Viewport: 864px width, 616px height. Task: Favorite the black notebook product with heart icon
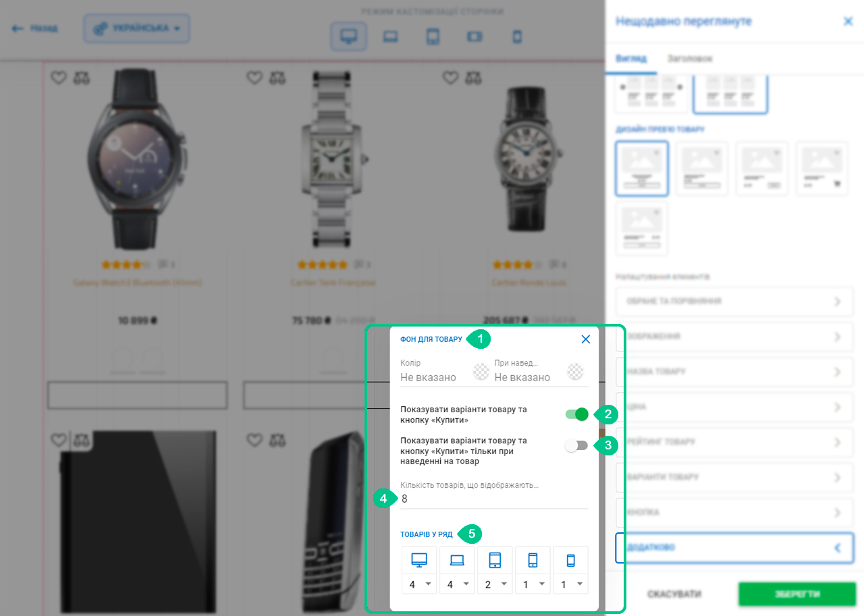59,440
